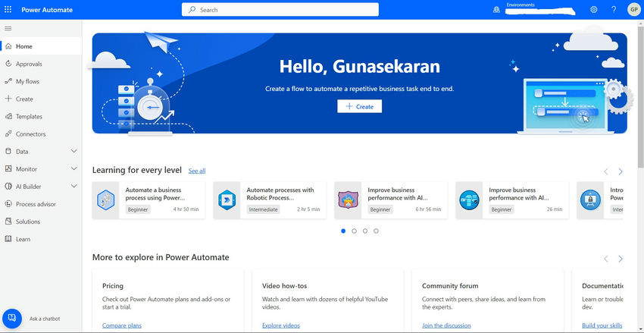
Task: Open the Build your skills link
Action: tap(602, 325)
